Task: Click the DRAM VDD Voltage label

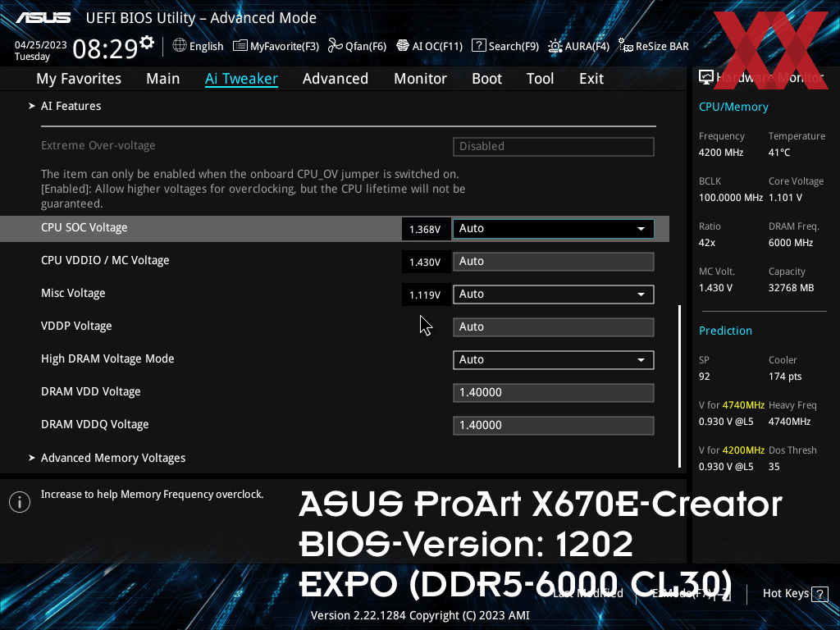Action: pyautogui.click(x=90, y=391)
